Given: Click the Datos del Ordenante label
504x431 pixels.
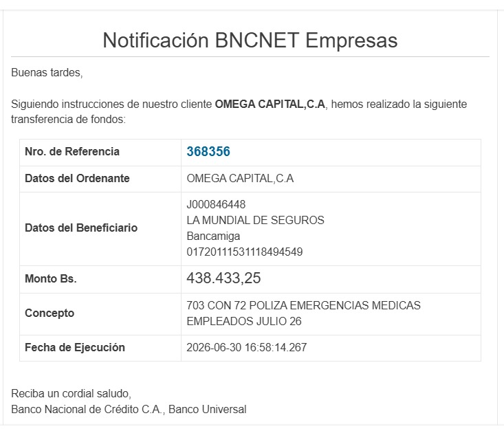Looking at the screenshot, I should point(77,178).
